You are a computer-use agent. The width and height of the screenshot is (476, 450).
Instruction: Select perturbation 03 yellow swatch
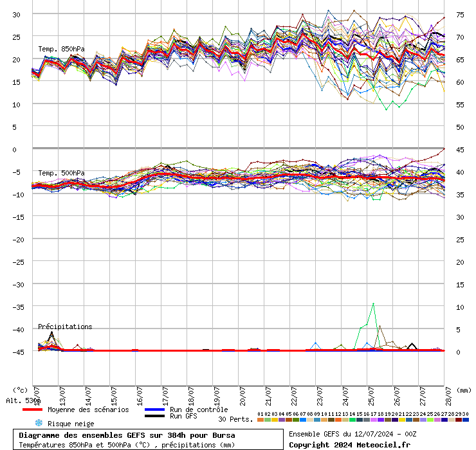point(275,420)
